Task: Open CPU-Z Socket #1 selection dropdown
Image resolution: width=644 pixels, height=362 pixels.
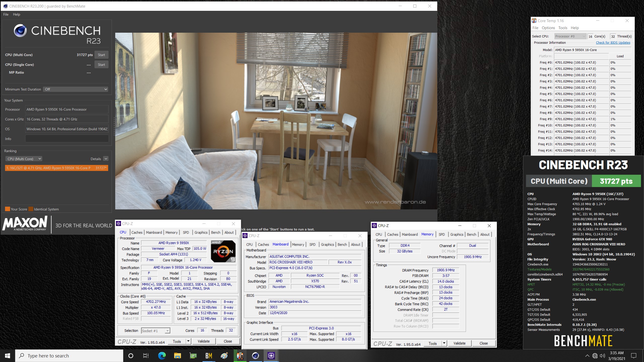Action: pyautogui.click(x=156, y=331)
